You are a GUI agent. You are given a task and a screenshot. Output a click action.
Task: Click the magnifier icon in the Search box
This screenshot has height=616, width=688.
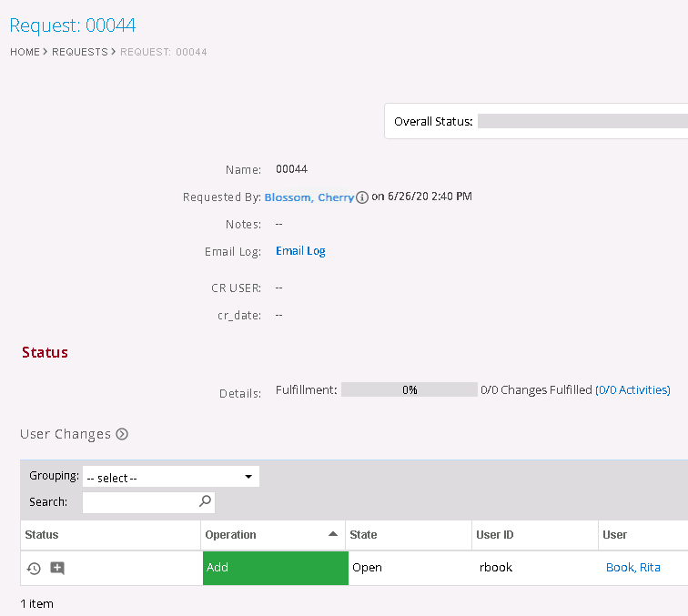click(x=205, y=501)
